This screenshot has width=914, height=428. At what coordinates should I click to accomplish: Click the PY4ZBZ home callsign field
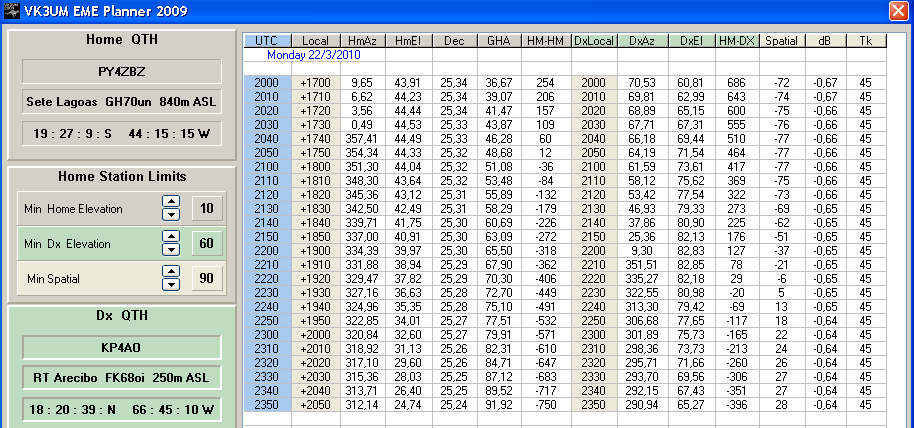click(120, 72)
